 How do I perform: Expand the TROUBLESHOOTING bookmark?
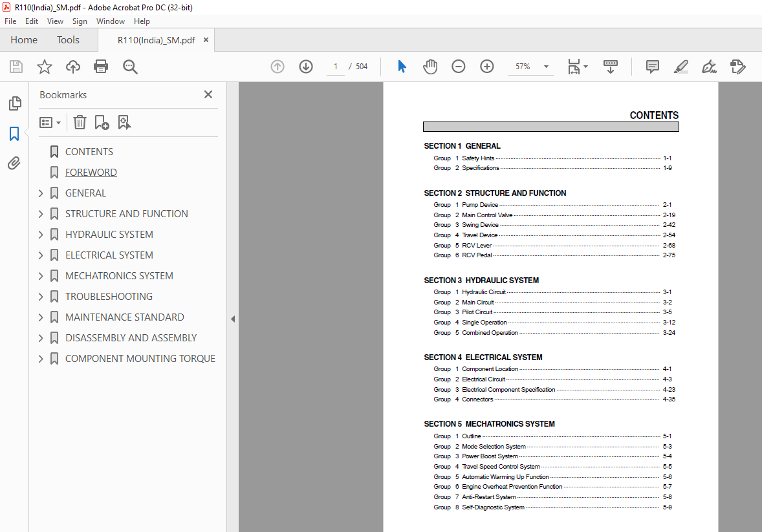click(x=41, y=296)
